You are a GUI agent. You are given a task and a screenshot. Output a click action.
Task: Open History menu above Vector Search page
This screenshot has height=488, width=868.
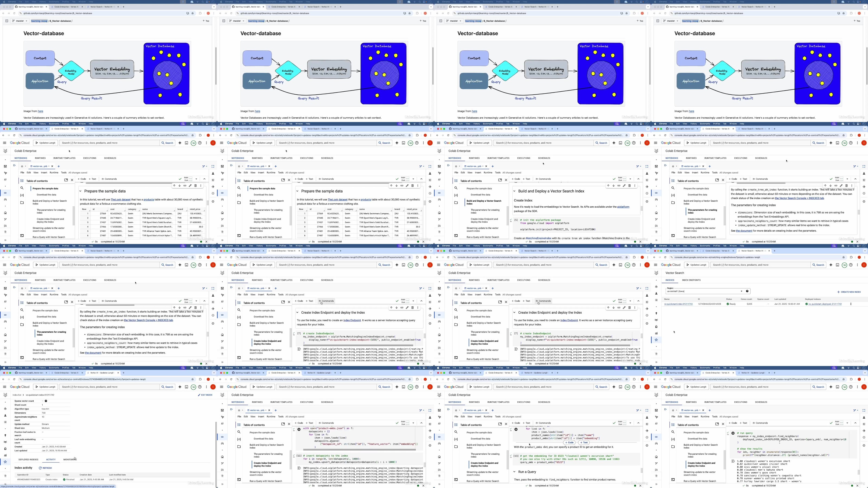point(693,246)
